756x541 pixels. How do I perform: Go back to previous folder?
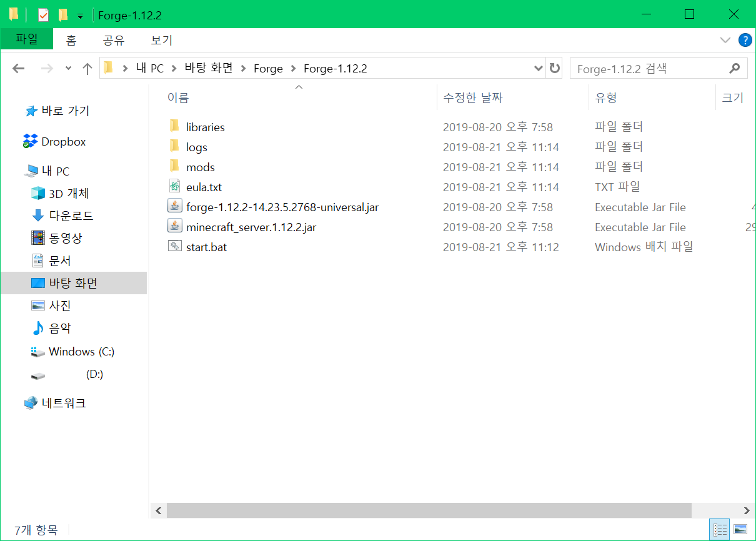click(x=18, y=69)
